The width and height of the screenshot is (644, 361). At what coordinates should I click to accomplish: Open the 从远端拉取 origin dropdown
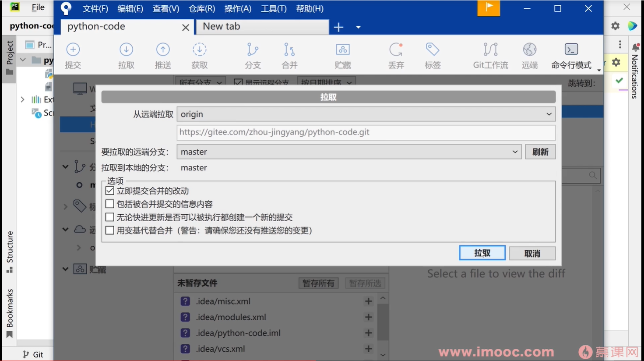[x=549, y=114]
